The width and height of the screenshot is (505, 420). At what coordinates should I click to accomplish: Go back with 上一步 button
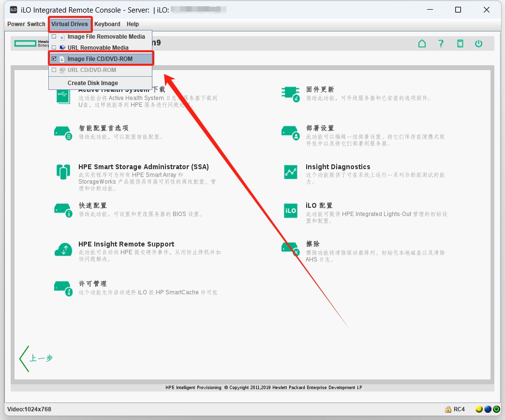36,358
